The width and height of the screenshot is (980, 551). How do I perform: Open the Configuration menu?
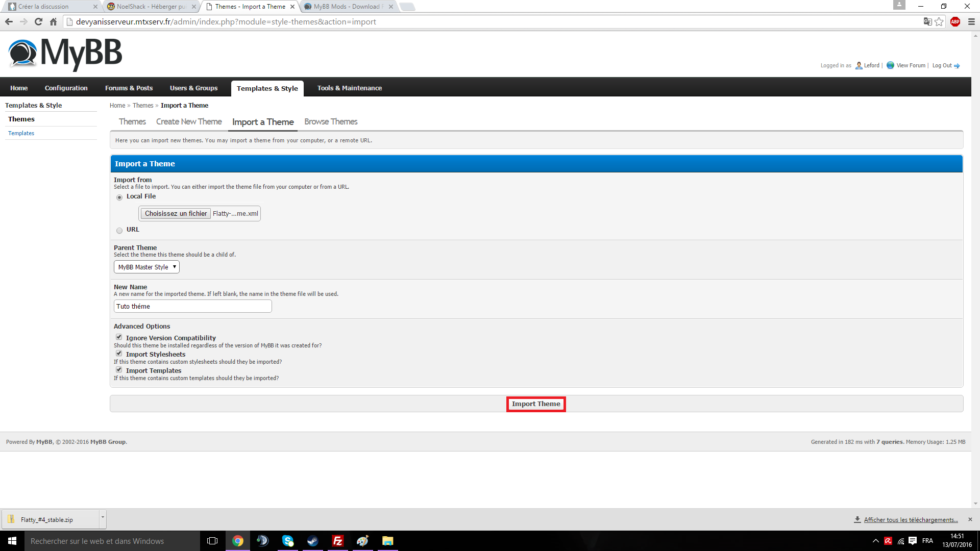(66, 88)
